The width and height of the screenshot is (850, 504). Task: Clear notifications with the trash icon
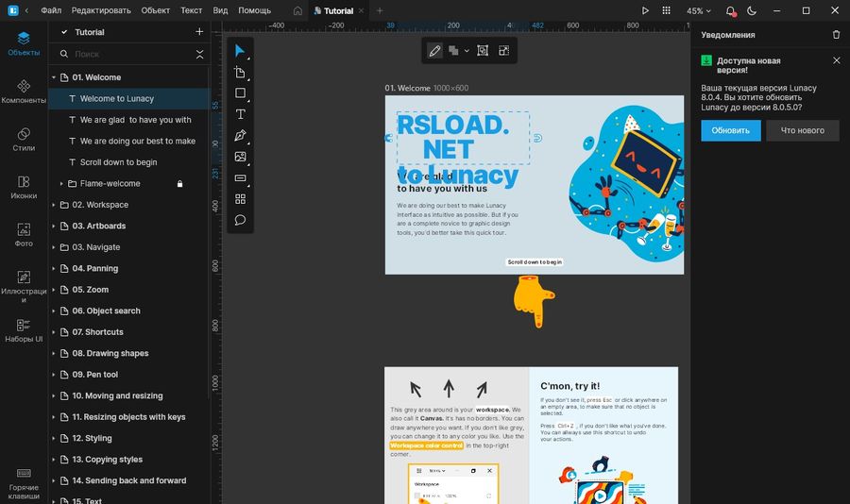point(836,35)
